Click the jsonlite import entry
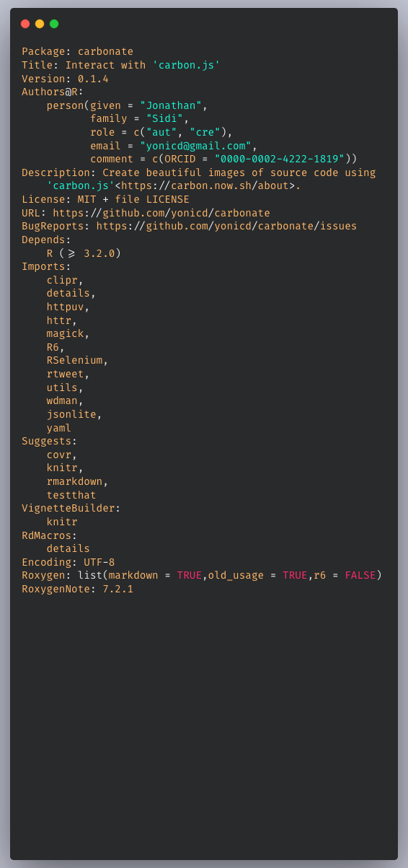This screenshot has width=408, height=868. pyautogui.click(x=71, y=414)
